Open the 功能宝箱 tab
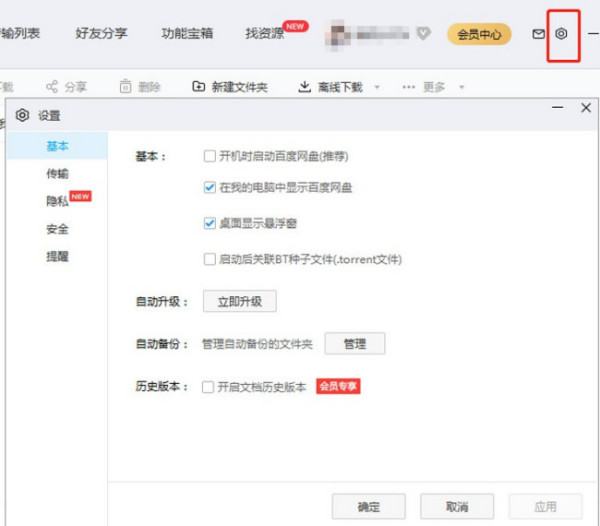Viewport: 600px width, 526px height. point(187,34)
